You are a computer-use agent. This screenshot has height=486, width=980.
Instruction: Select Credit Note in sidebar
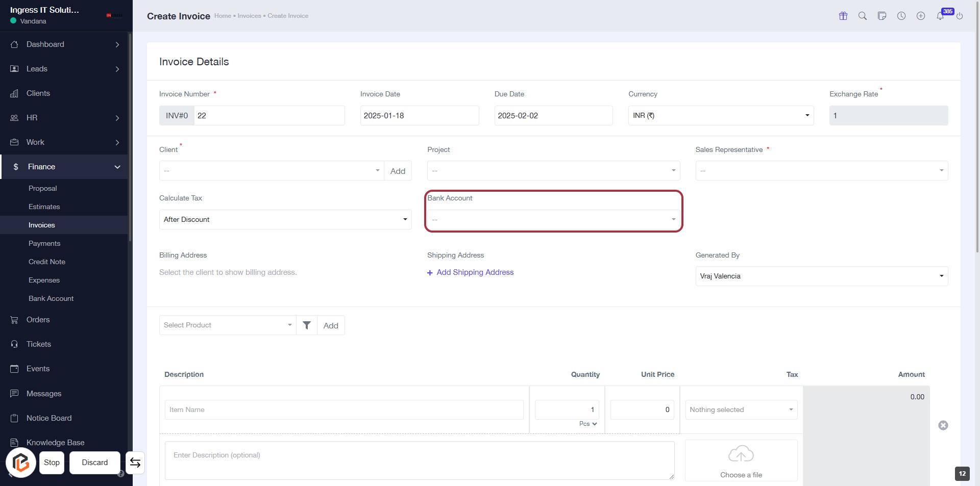(47, 262)
